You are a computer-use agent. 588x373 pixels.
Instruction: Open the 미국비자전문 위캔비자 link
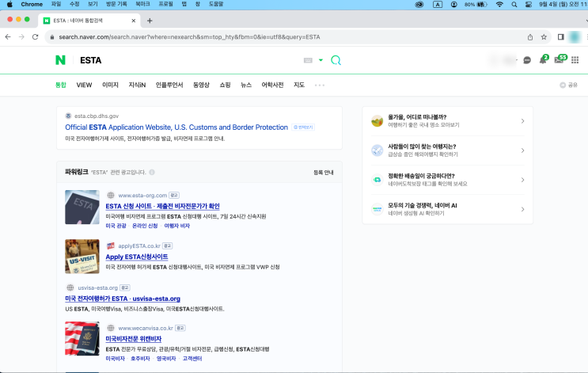134,339
